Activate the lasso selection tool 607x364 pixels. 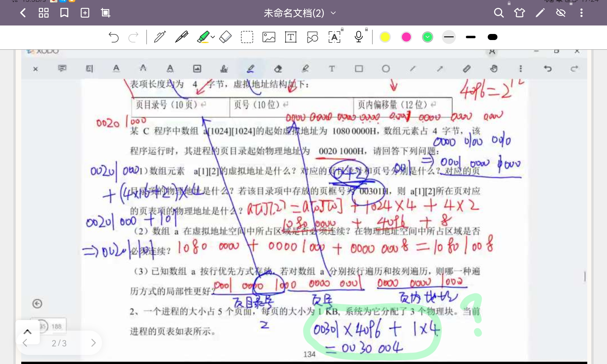(x=247, y=37)
